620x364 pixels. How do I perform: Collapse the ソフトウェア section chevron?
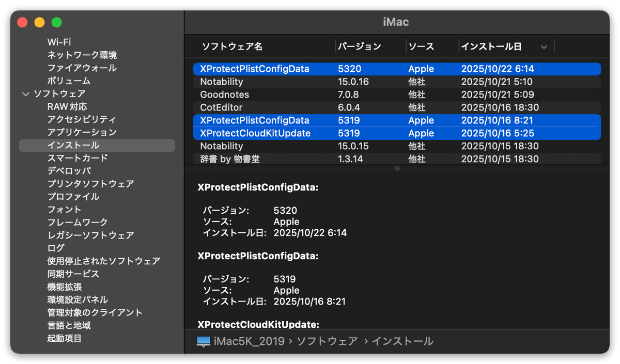tap(26, 94)
